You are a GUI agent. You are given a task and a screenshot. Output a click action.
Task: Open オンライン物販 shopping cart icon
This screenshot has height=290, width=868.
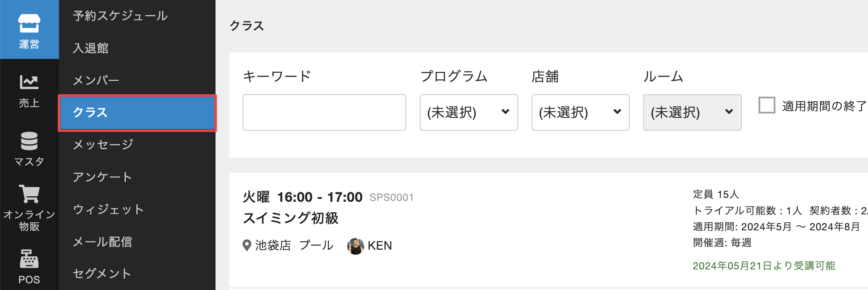coord(29,194)
